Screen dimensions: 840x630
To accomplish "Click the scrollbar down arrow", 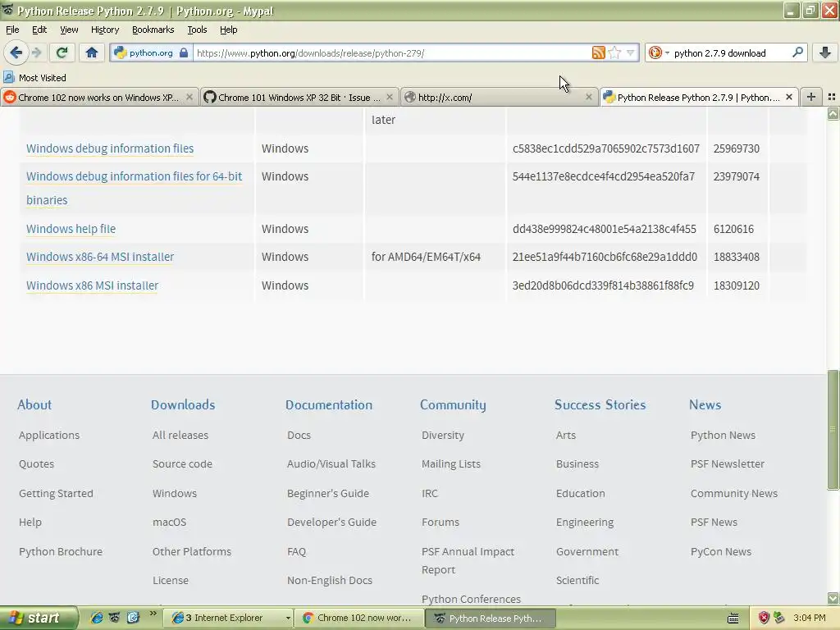I will pyautogui.click(x=833, y=598).
